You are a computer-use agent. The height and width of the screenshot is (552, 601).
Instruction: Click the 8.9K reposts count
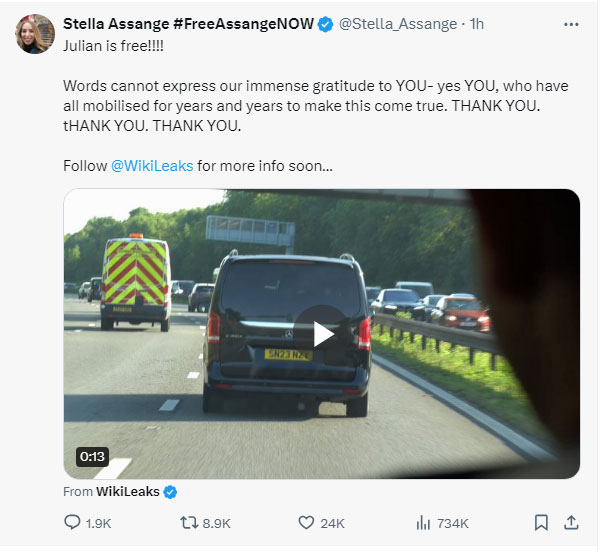[x=216, y=523]
